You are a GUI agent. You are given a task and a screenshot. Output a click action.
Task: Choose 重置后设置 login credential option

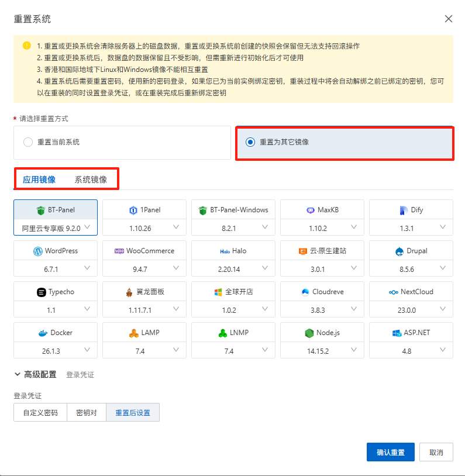133,412
